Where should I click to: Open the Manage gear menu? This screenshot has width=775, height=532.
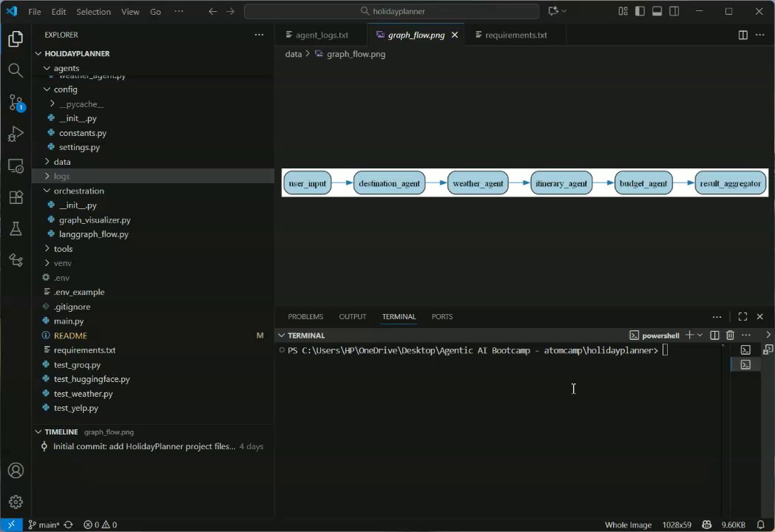click(16, 502)
